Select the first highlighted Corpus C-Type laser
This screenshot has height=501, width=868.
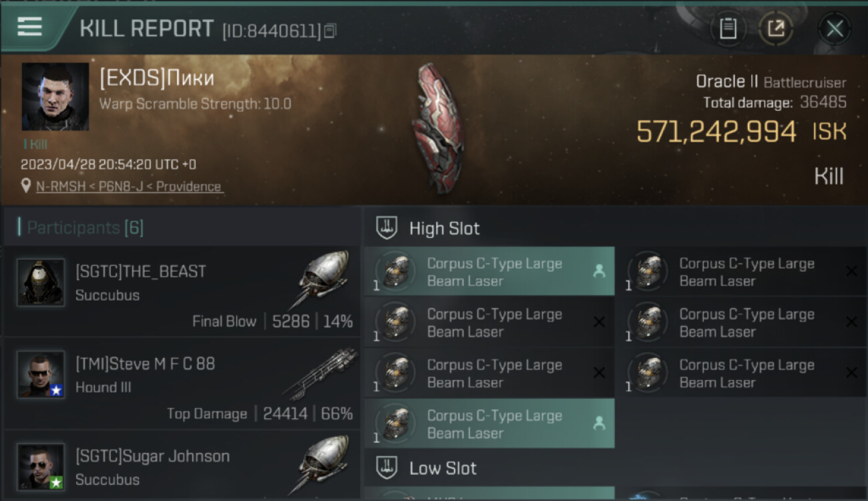pyautogui.click(x=489, y=272)
